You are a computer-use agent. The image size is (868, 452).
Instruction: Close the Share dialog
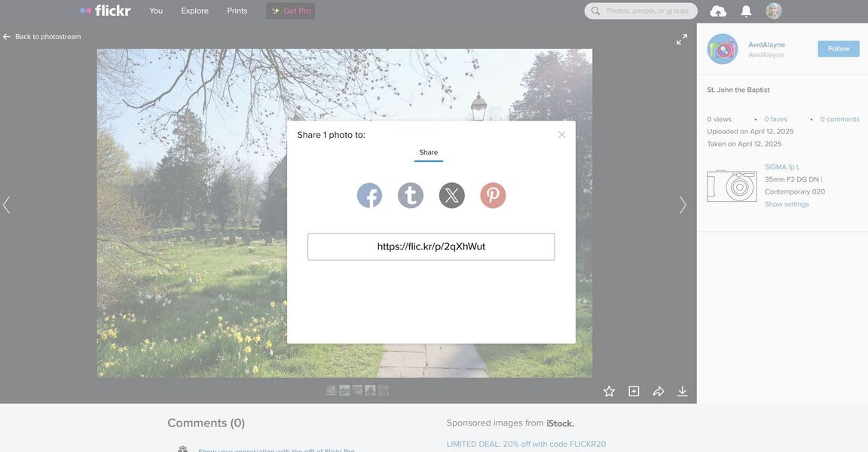[561, 135]
